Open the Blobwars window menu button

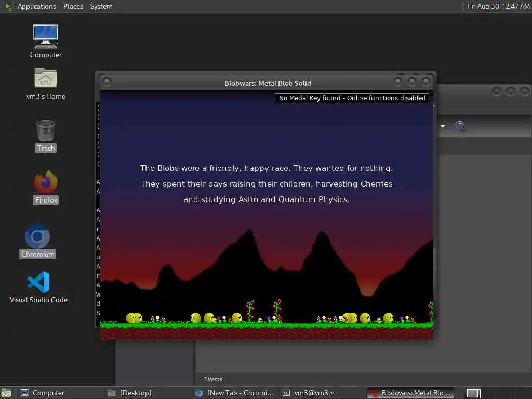[107, 83]
